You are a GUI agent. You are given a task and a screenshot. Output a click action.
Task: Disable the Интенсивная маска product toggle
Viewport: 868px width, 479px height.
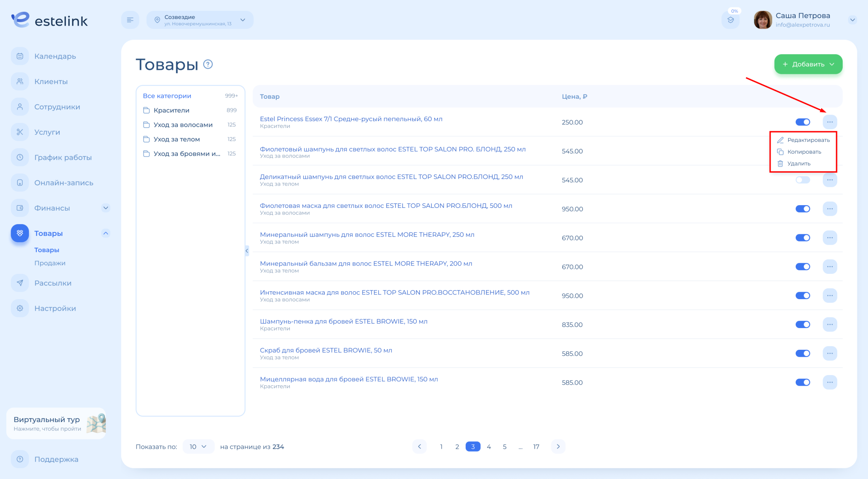pyautogui.click(x=803, y=296)
